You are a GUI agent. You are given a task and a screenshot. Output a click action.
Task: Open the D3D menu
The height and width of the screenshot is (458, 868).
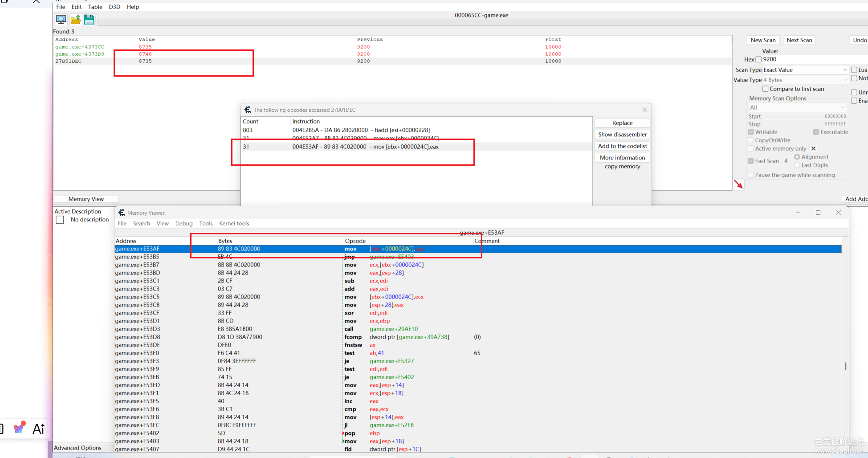(x=114, y=7)
